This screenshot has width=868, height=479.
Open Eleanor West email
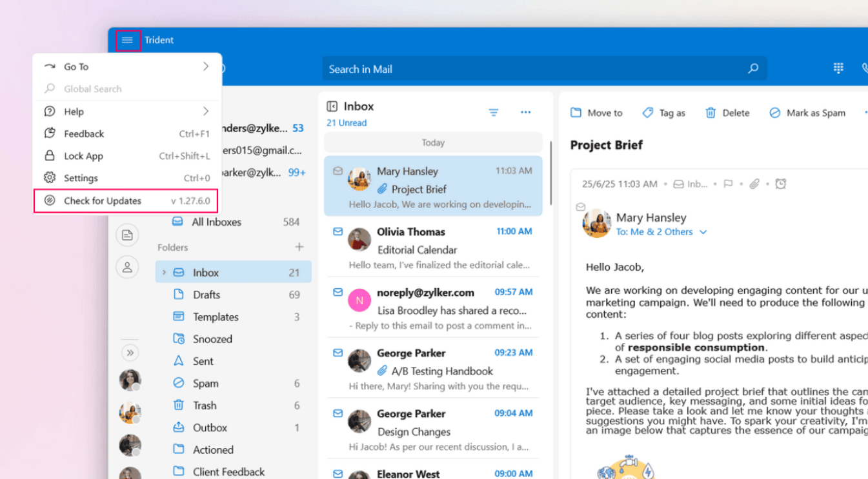pyautogui.click(x=433, y=470)
